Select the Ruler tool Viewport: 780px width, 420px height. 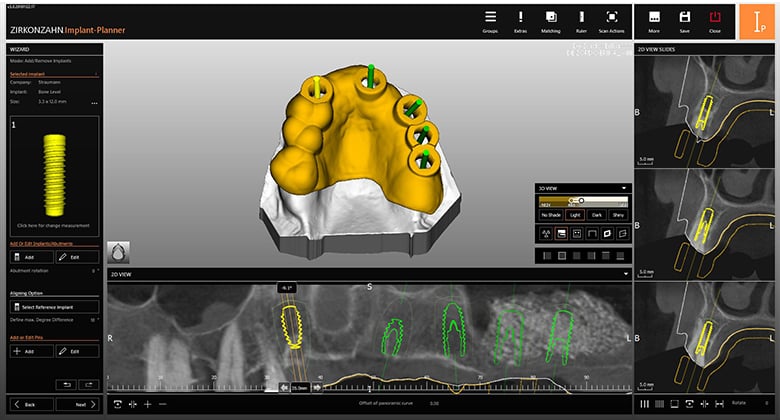[580, 21]
